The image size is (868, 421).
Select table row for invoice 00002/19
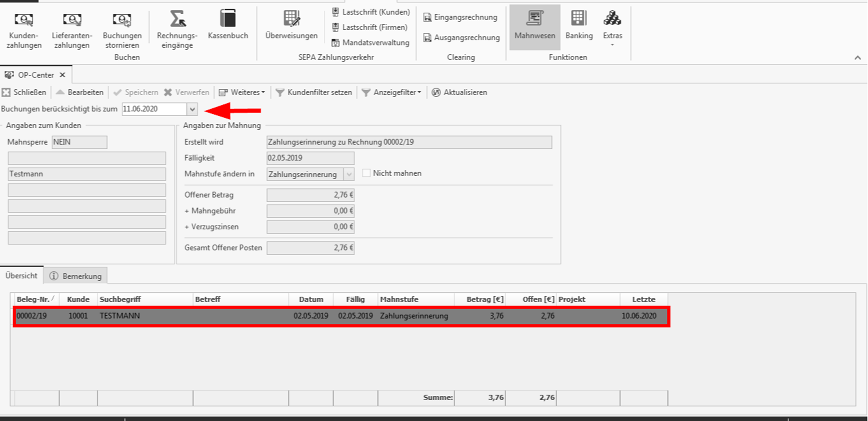tap(341, 316)
